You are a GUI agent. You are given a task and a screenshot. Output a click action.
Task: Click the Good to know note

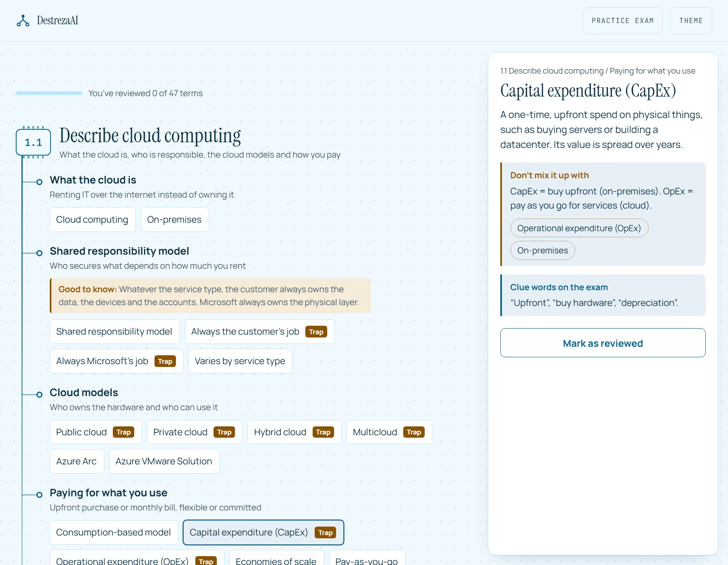210,295
